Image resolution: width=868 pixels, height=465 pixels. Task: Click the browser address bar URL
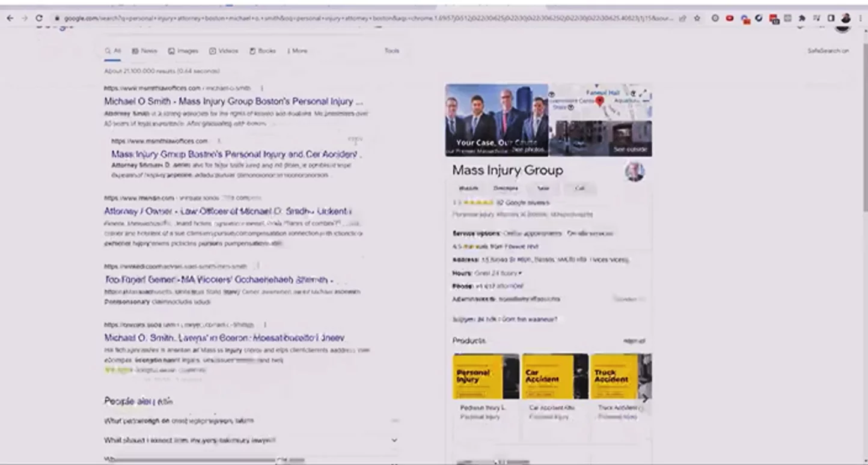(361, 19)
